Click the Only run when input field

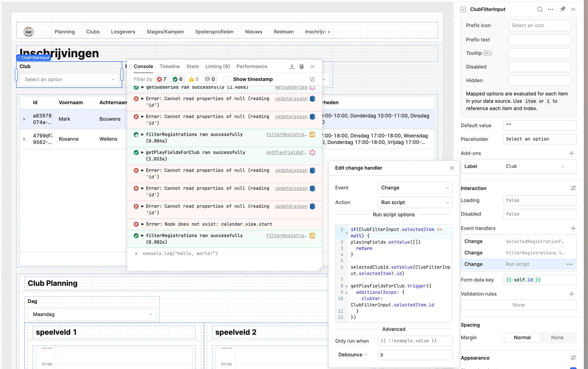point(415,341)
